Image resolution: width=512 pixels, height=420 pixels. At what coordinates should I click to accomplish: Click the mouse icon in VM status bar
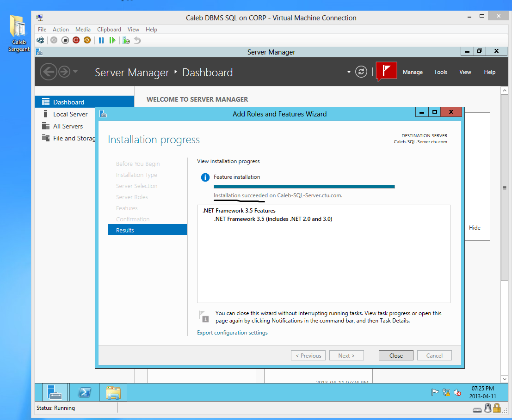(x=487, y=408)
